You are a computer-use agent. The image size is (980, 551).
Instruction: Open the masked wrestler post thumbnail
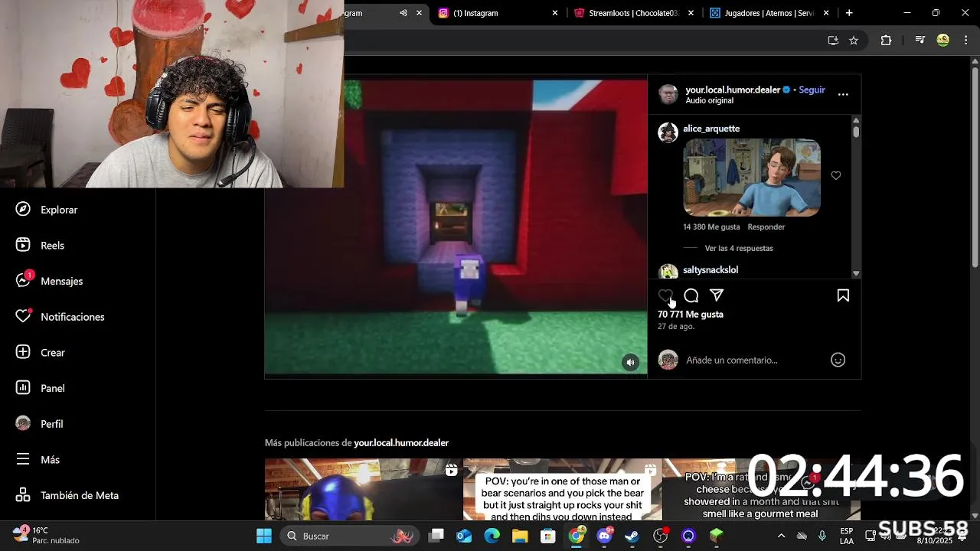tap(363, 490)
